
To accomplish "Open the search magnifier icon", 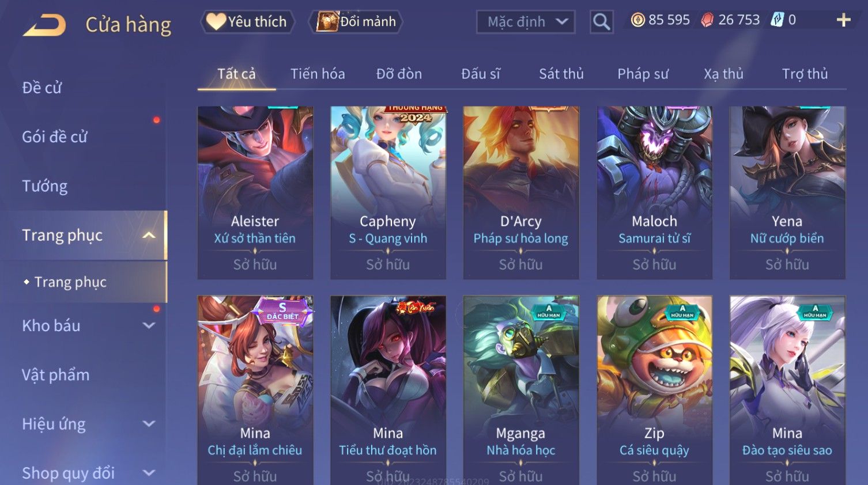I will coord(601,22).
